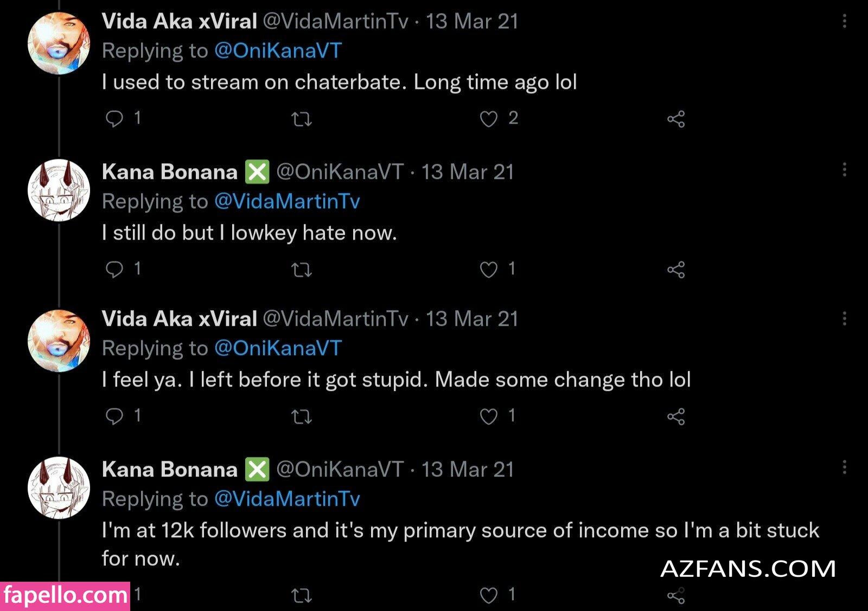This screenshot has height=611, width=868.
Task: Share Kana's "lowkey hate now" tweet
Action: (676, 270)
